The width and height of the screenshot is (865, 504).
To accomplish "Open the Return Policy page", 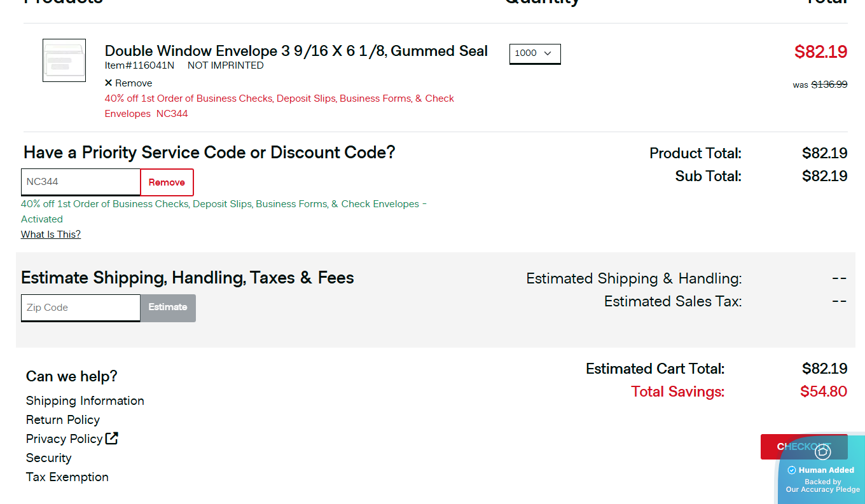I will (62, 419).
